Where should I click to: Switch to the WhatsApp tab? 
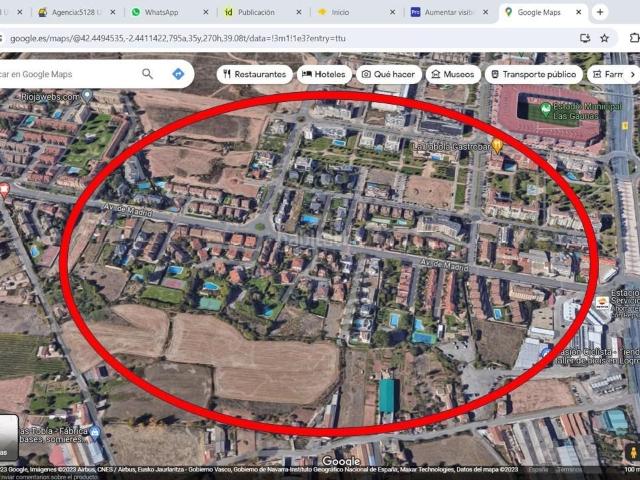point(161,13)
